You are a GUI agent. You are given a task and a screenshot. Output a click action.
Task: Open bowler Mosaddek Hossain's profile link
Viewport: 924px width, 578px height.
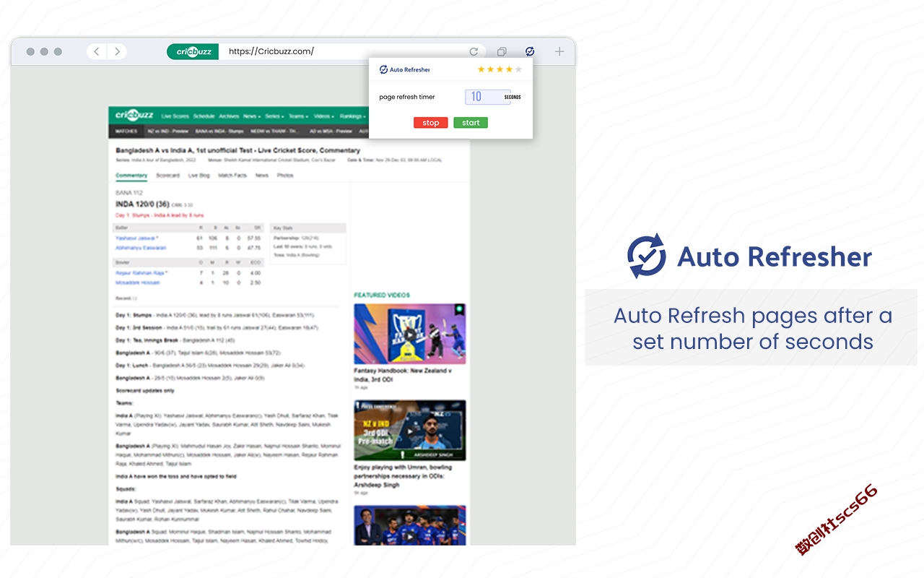point(138,282)
